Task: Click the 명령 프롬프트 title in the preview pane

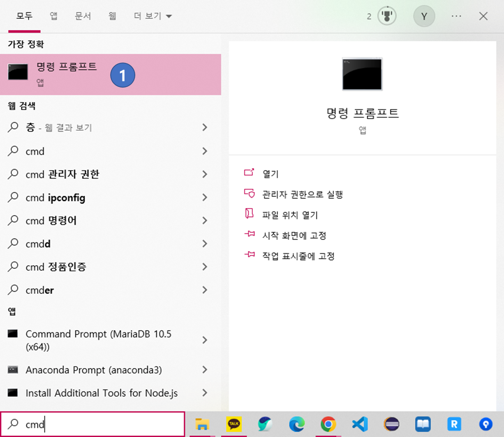Action: click(362, 113)
